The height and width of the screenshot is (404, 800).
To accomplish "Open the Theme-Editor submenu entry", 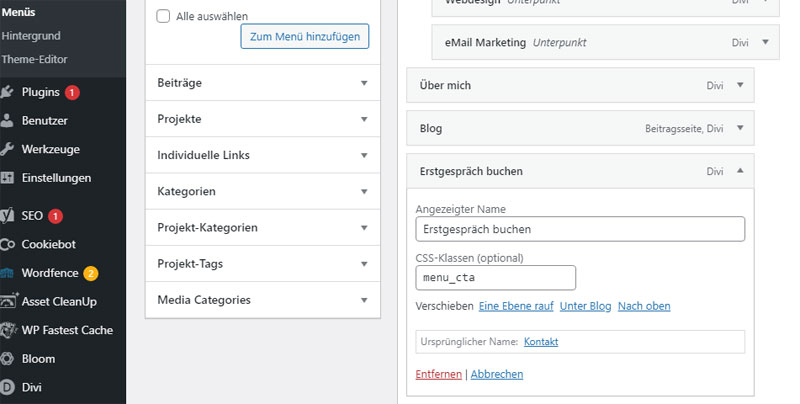I will 34,59.
